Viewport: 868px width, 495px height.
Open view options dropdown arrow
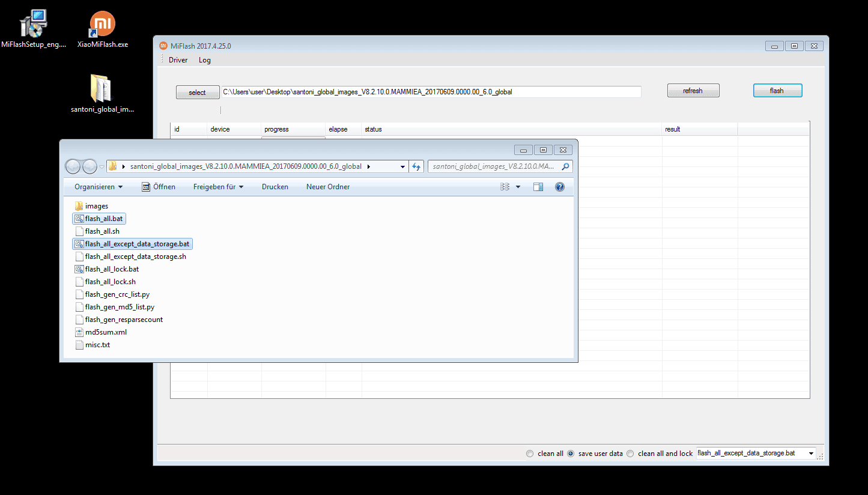pos(518,187)
